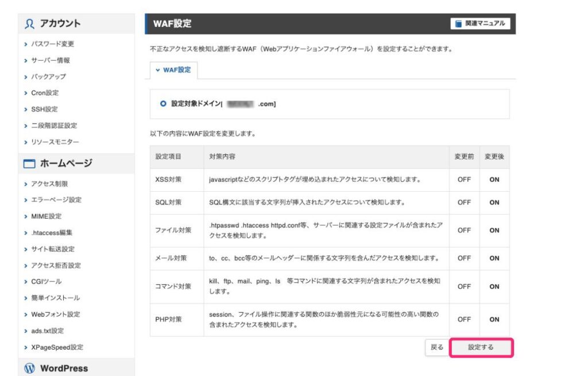Viewport: 588px width, 376px height.
Task: Click the XSS対策 row ON value
Action: tap(494, 180)
